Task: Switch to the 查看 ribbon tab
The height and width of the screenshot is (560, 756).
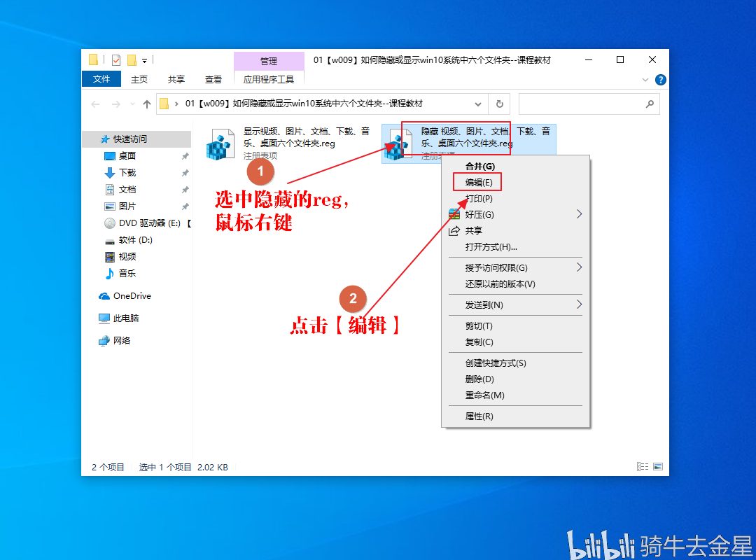Action: pyautogui.click(x=213, y=79)
